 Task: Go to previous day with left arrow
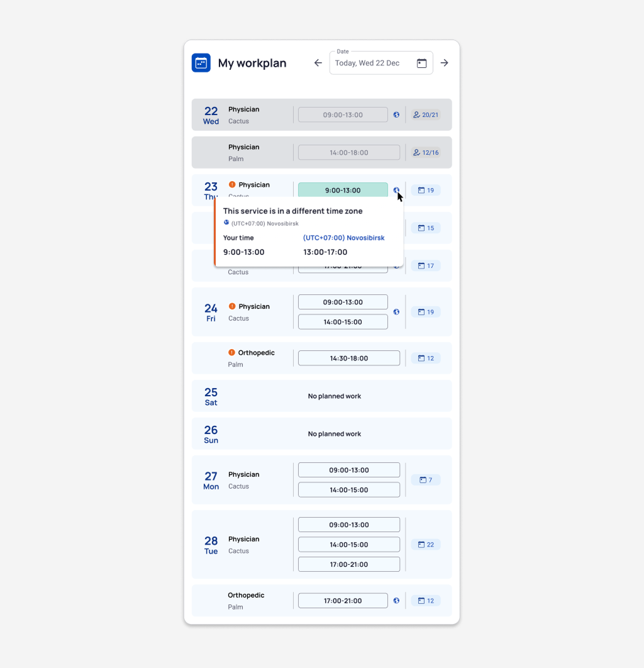point(318,63)
